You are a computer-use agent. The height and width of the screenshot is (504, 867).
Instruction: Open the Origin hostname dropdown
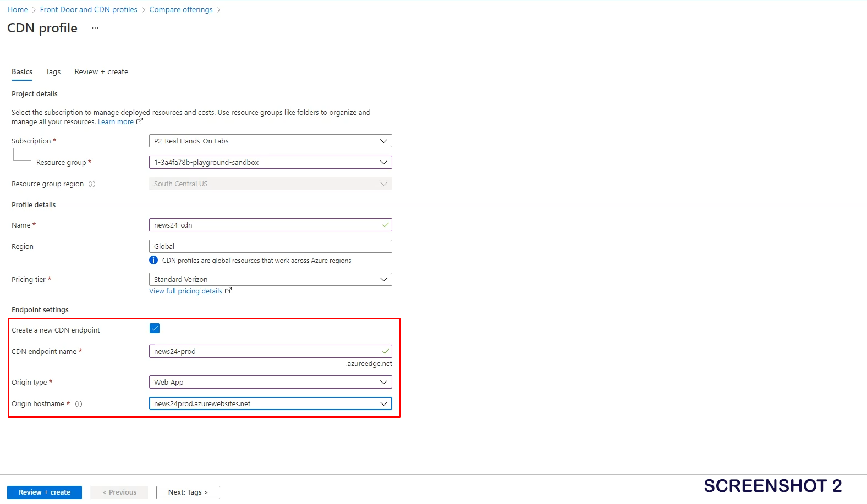[270, 403]
